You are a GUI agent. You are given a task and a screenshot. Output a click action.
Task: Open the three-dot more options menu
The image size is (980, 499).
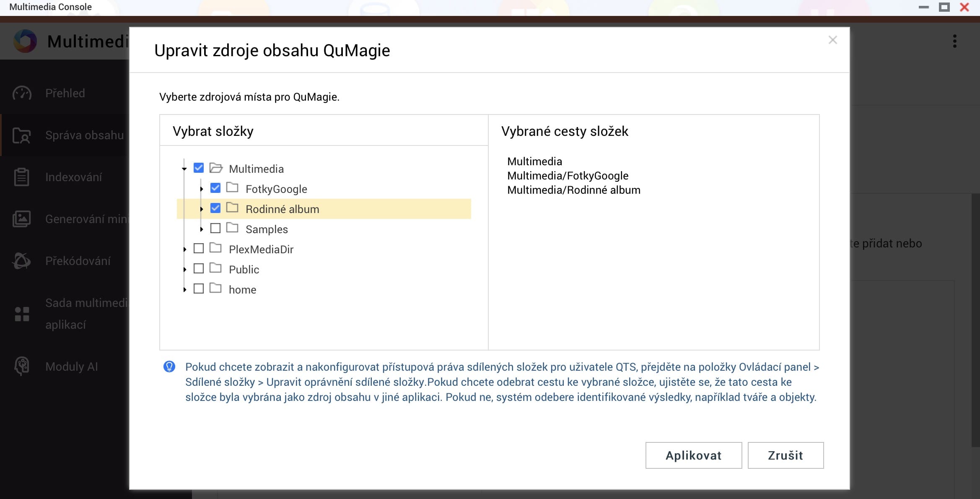[x=954, y=41]
